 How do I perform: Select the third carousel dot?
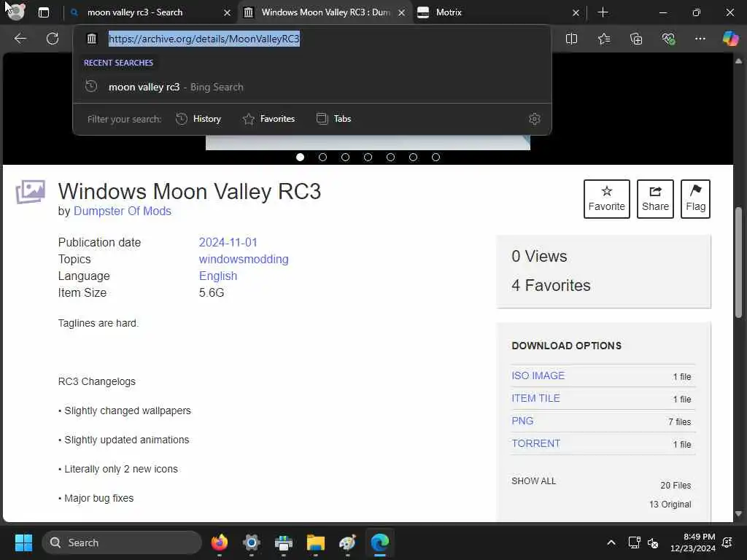345,157
